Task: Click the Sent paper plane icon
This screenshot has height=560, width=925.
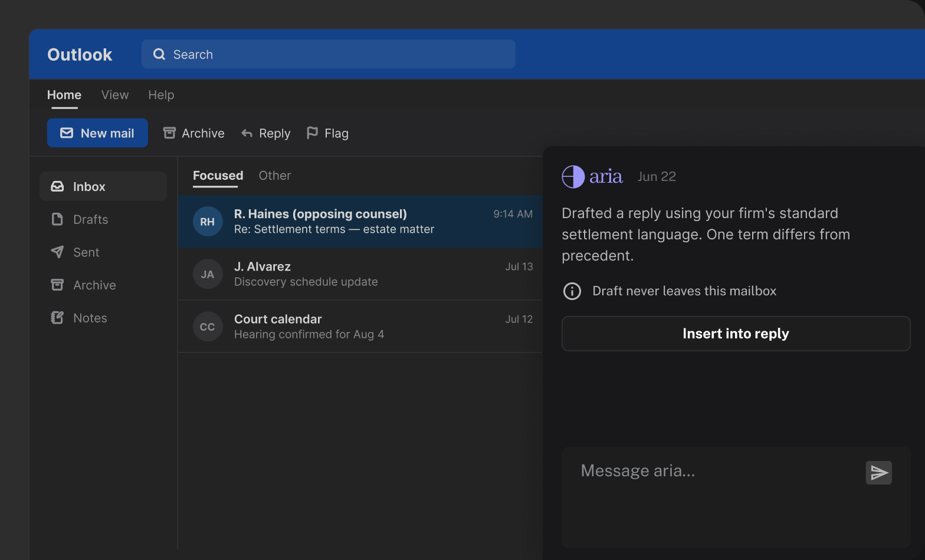Action: 57,252
